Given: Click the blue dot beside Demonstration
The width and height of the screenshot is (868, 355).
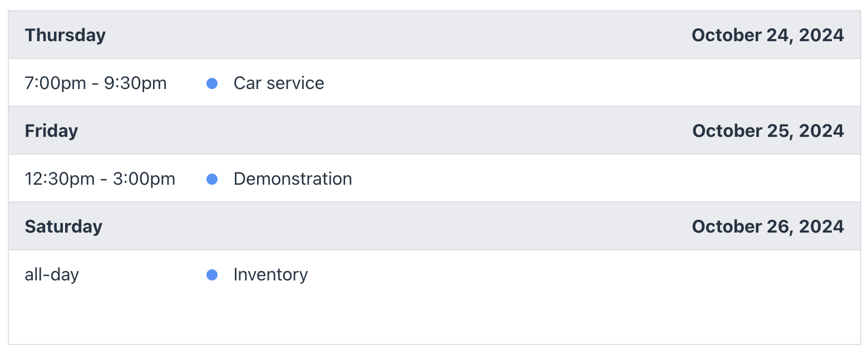Looking at the screenshot, I should (x=212, y=179).
